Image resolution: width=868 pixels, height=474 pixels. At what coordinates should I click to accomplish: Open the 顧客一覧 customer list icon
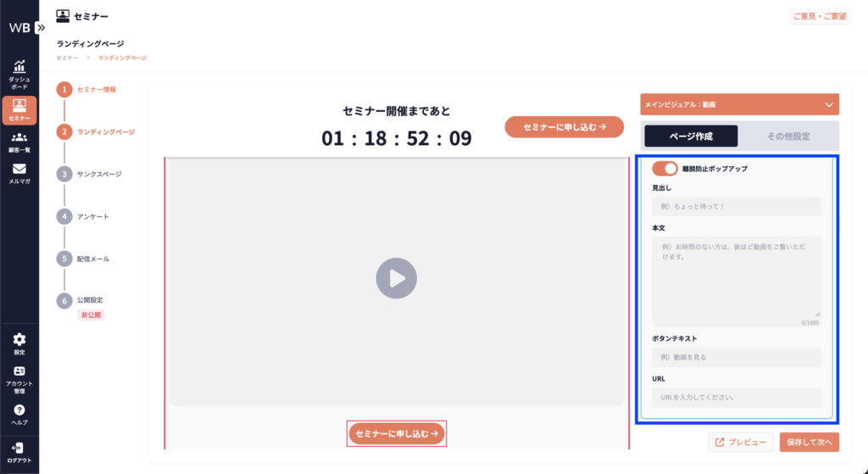19,137
